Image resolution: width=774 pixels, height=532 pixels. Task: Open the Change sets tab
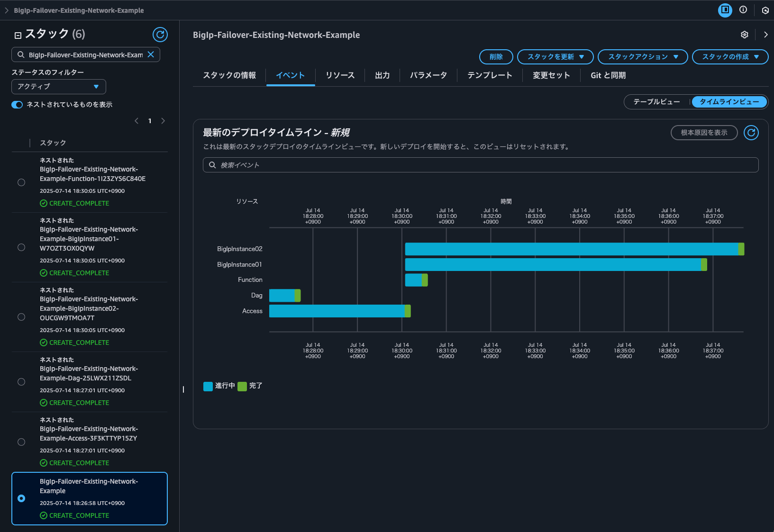coord(551,75)
